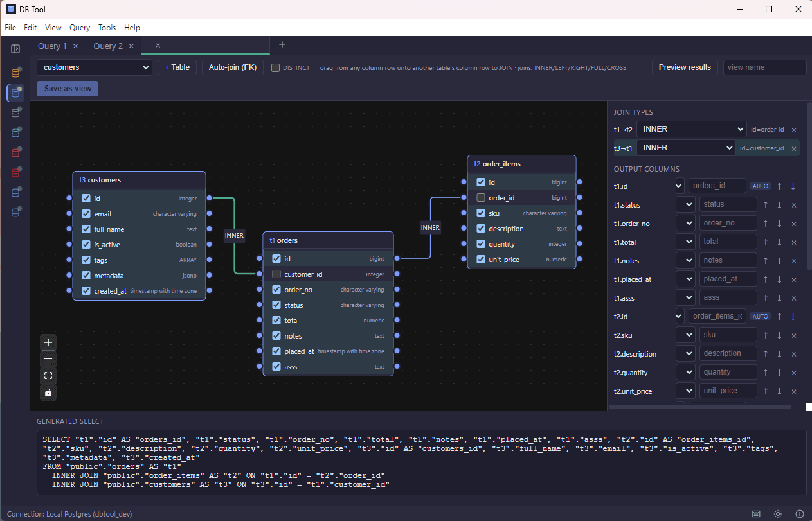Move t1.status column up
Image resolution: width=812 pixels, height=521 pixels.
pyautogui.click(x=766, y=205)
